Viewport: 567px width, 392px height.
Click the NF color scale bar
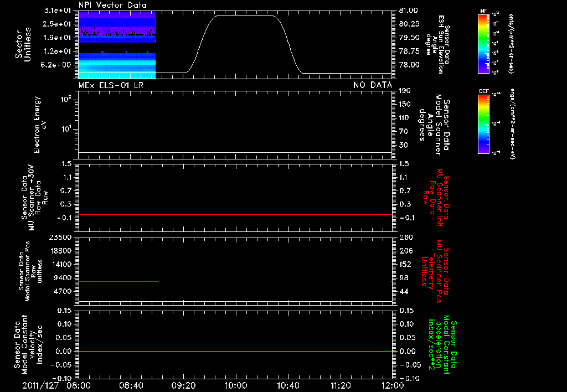coord(483,44)
